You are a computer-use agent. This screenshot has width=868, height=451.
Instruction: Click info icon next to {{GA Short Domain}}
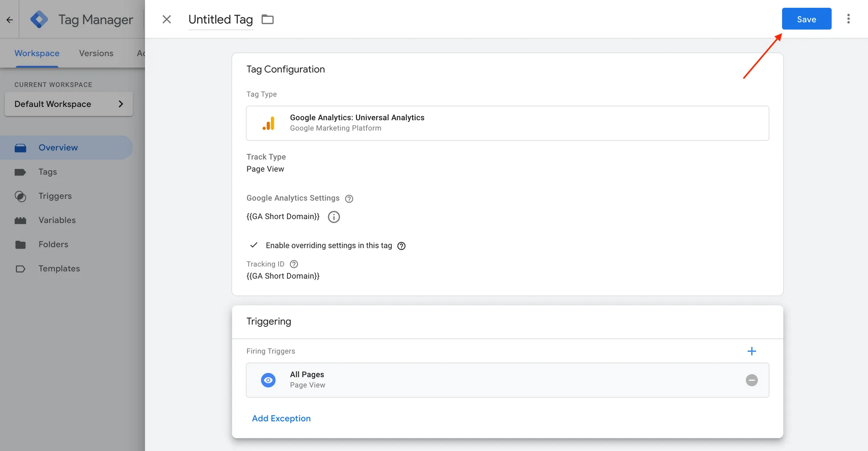pos(334,217)
